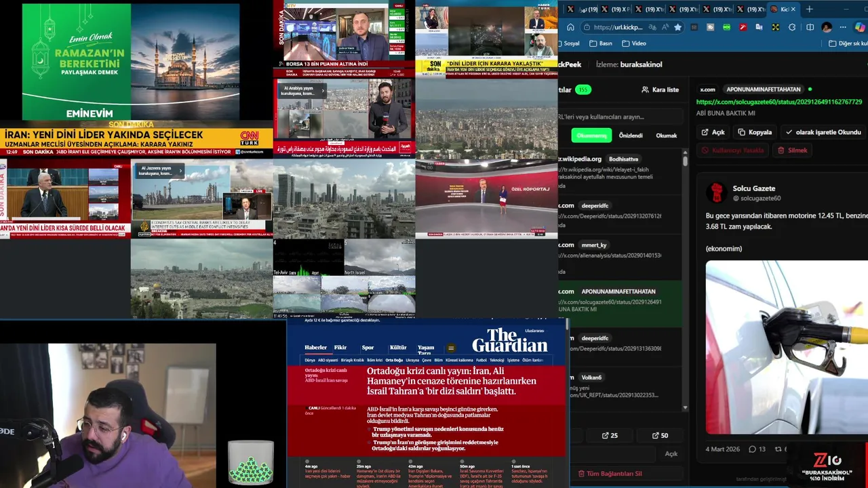Open the Diğer sık kullanılanlar folder
Image resolution: width=868 pixels, height=488 pixels.
pyautogui.click(x=848, y=43)
